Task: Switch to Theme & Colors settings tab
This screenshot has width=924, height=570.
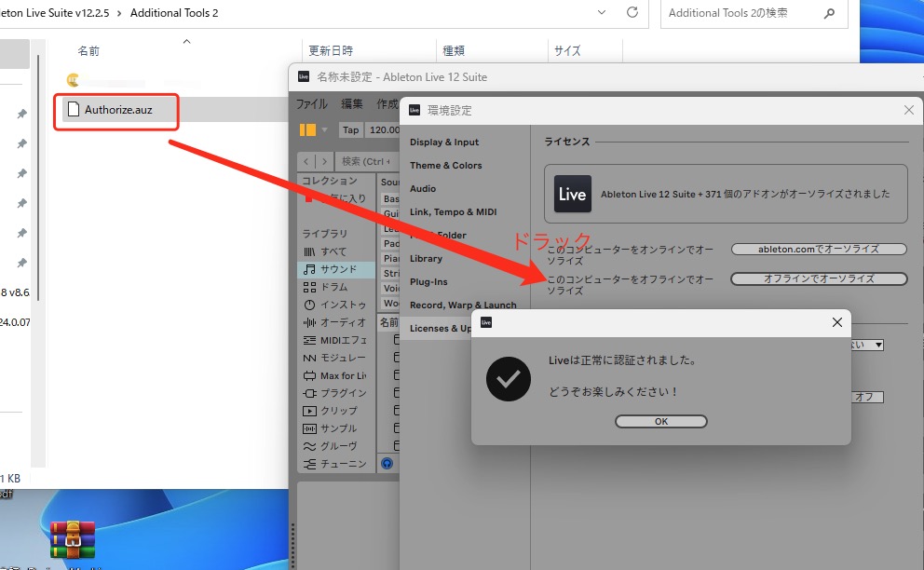Action: (x=445, y=166)
